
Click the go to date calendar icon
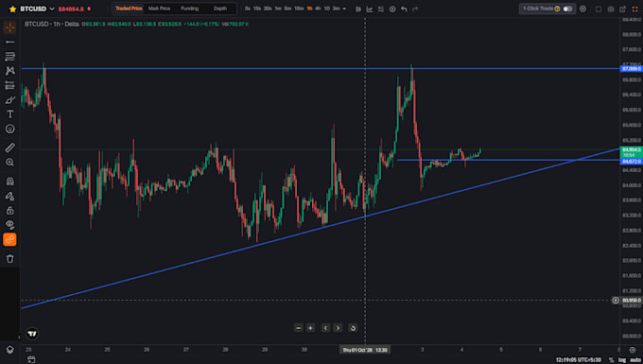coord(31,359)
